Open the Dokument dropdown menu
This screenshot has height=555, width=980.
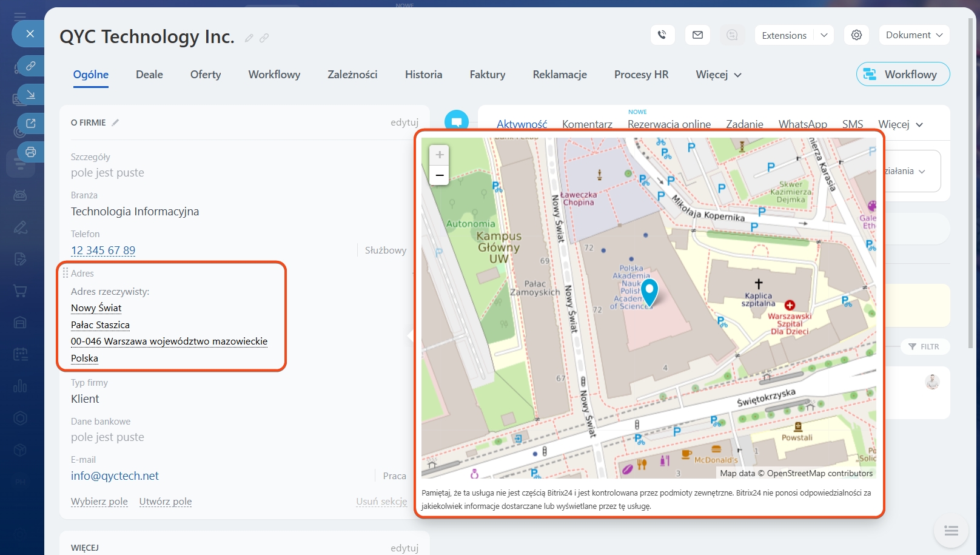pos(914,35)
